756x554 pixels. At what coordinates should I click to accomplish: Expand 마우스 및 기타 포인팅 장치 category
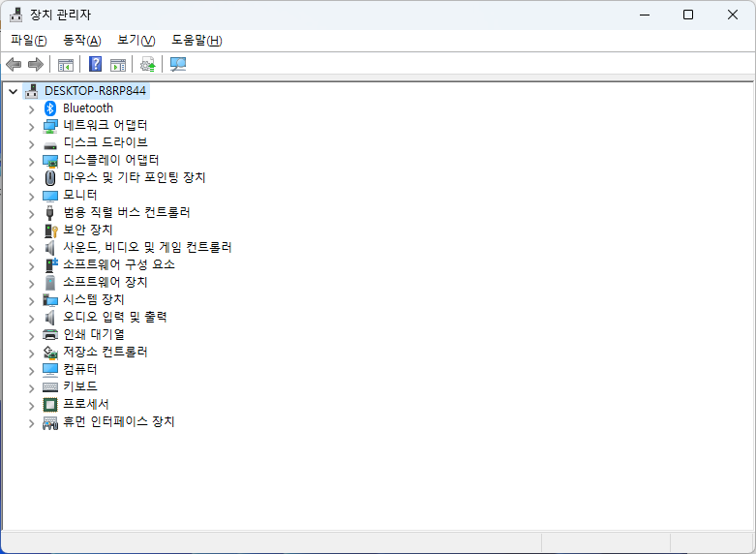(31, 179)
